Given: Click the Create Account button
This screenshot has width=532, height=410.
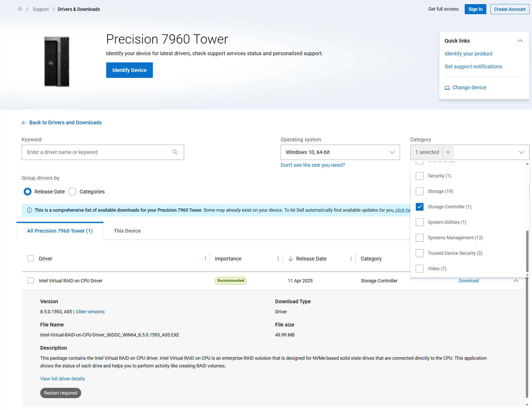Looking at the screenshot, I should pyautogui.click(x=510, y=9).
